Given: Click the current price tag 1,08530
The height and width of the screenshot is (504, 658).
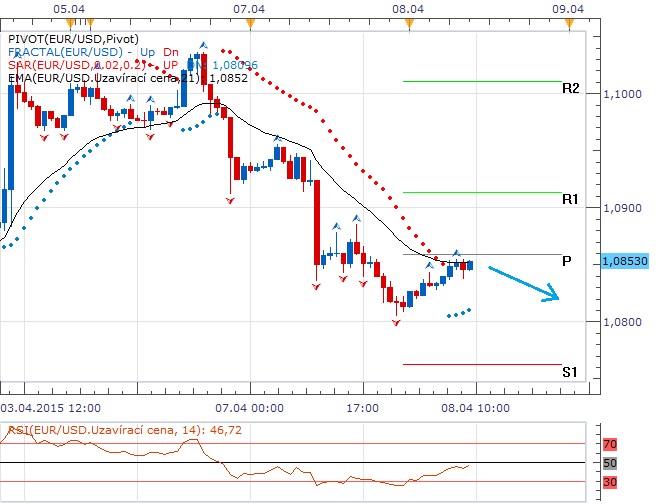Looking at the screenshot, I should 624,261.
